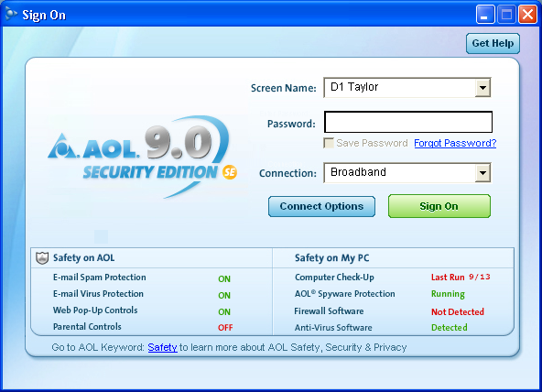Focus the Password input field

point(408,122)
